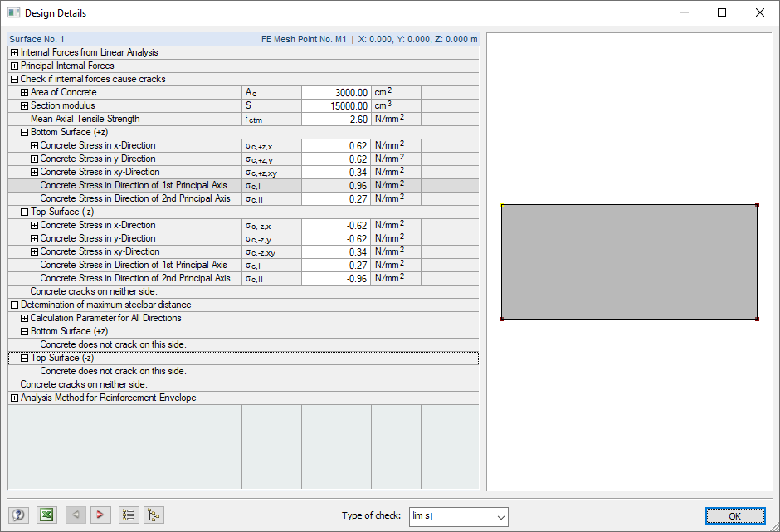Select the 0.27 second principal axis stress row
This screenshot has width=780, height=532.
[243, 198]
